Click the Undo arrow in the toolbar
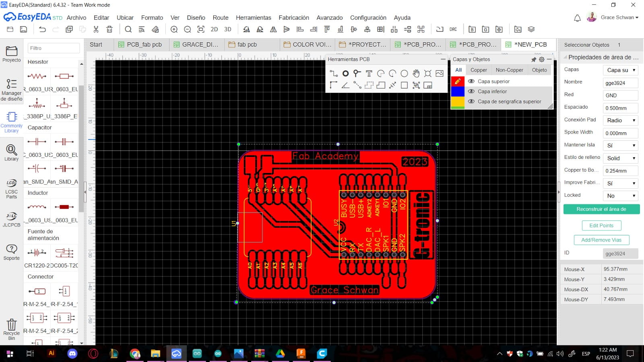The image size is (644, 362). (x=42, y=29)
